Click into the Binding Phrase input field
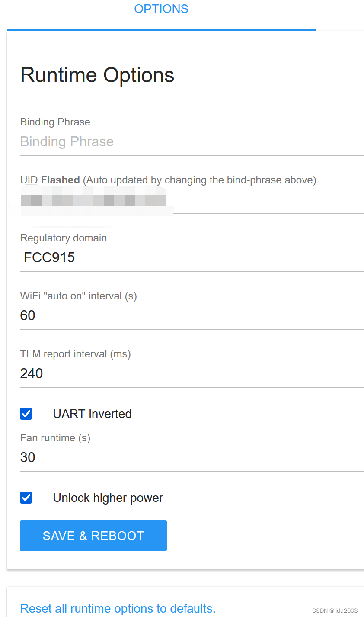The height and width of the screenshot is (617, 364). (192, 142)
